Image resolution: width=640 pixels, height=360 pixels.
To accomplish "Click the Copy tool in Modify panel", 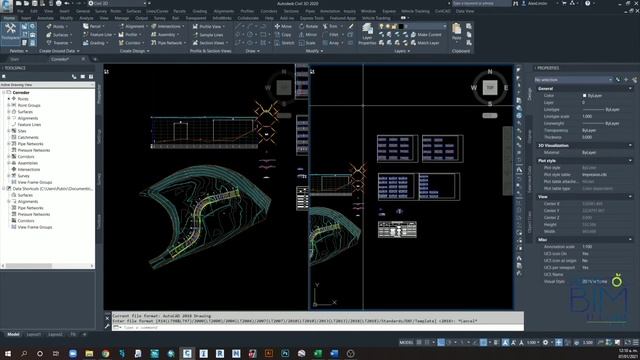I will click(x=283, y=35).
